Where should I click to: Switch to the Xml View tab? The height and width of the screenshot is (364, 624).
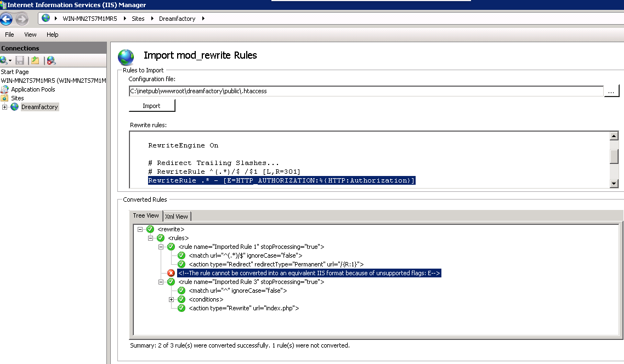(x=177, y=217)
